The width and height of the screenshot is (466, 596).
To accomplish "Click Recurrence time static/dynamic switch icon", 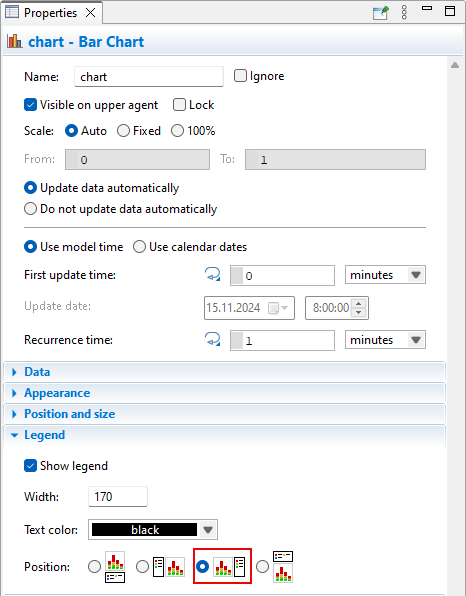I will pos(212,339).
